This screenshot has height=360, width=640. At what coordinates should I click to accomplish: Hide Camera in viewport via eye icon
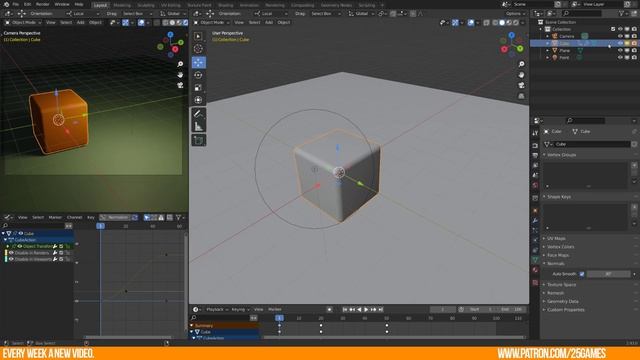(620, 36)
